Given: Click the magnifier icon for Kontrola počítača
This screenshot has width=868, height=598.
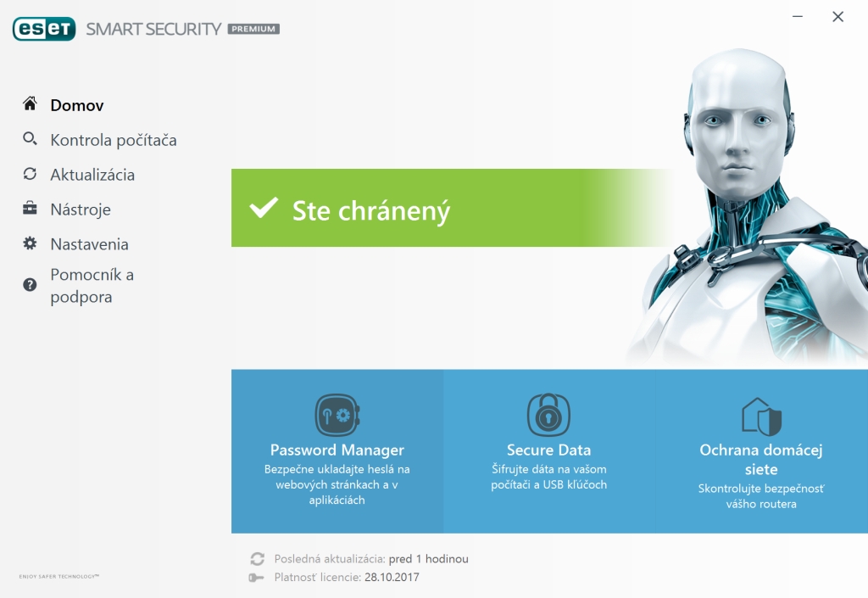Looking at the screenshot, I should pos(30,139).
